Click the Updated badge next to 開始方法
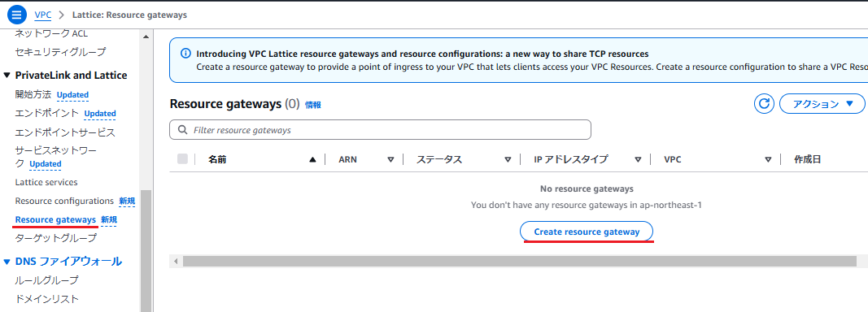Image resolution: width=868 pixels, height=312 pixels. (x=72, y=95)
